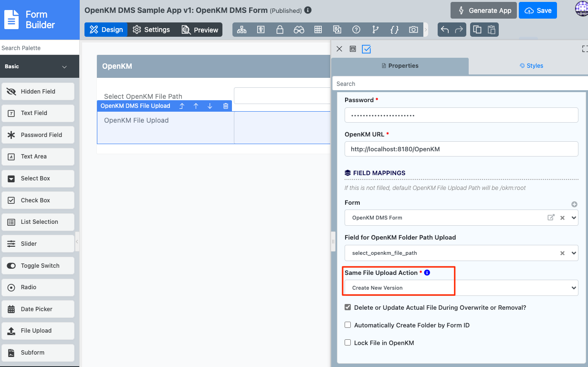The image size is (588, 367).
Task: Click the permission lock icon in toolbar
Action: (280, 30)
